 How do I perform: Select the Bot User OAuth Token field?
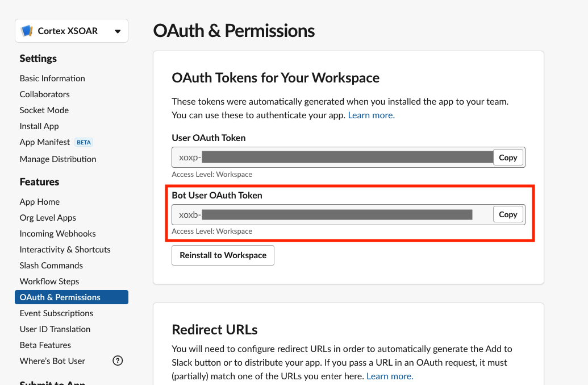pos(332,214)
